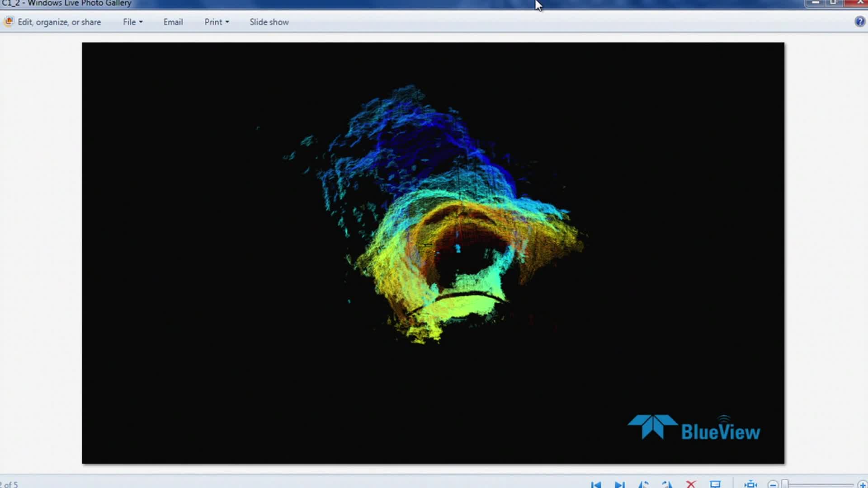Zoom in with the plus icon

pyautogui.click(x=862, y=485)
